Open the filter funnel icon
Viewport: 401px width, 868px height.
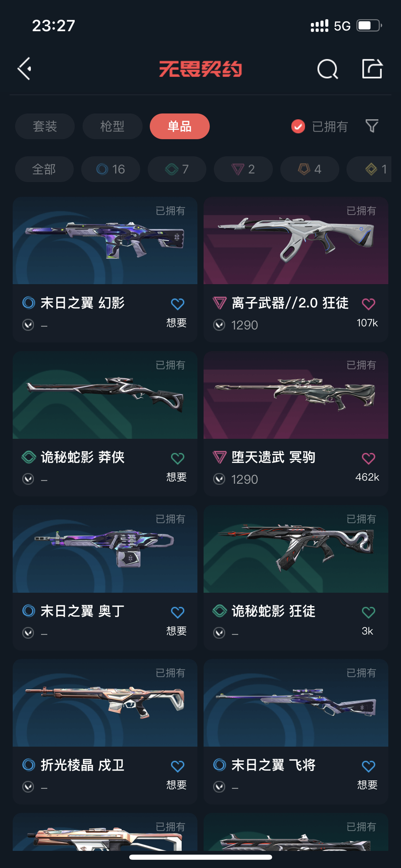(x=372, y=126)
